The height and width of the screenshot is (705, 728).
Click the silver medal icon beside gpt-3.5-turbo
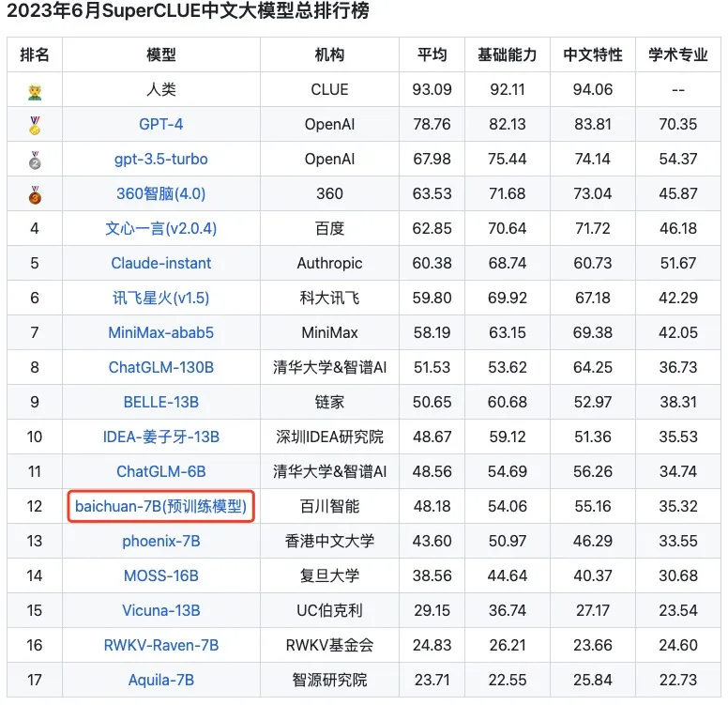pyautogui.click(x=35, y=160)
